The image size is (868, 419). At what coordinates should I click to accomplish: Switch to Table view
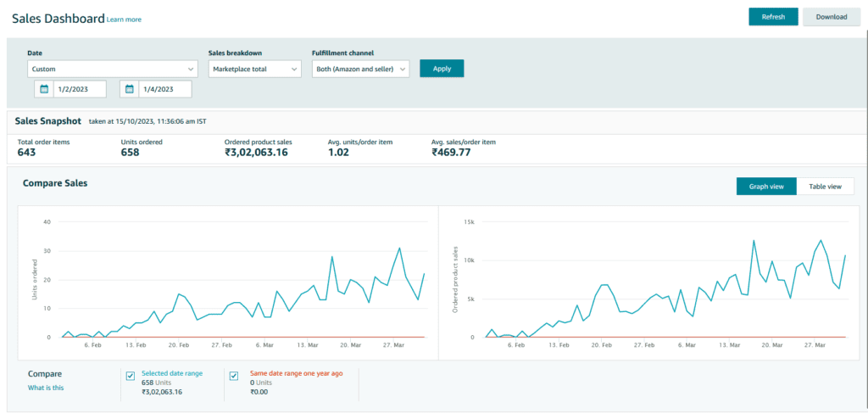point(825,187)
